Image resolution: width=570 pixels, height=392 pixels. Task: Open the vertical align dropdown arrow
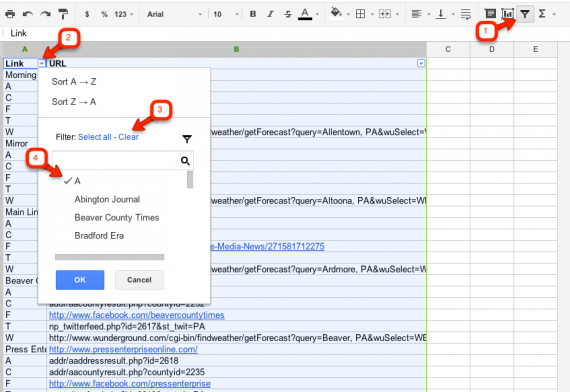[x=453, y=15]
